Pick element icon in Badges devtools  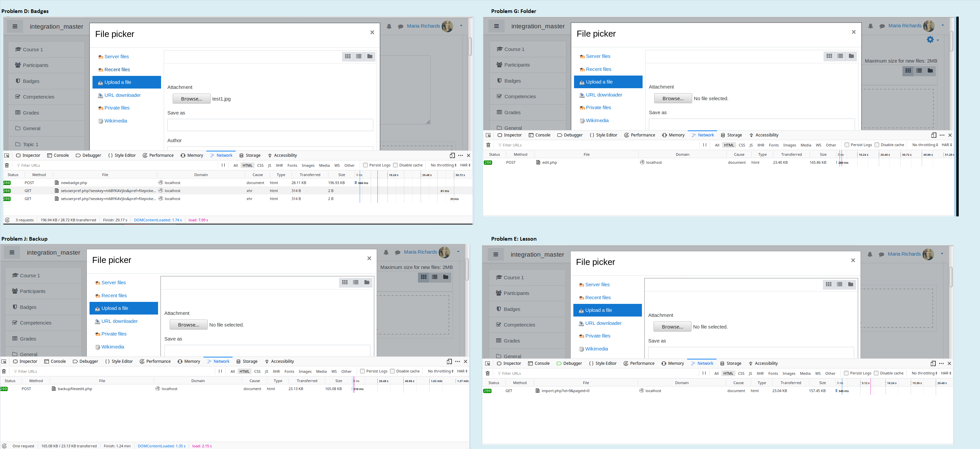7,155
